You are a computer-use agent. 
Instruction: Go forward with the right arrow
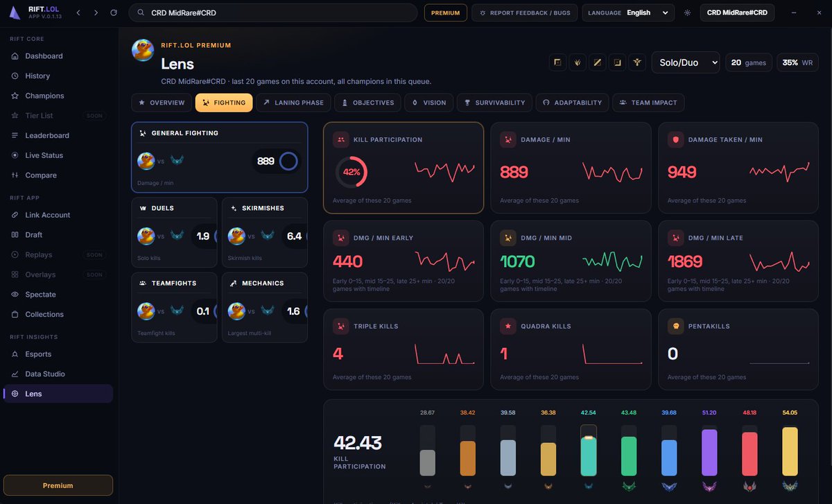(x=96, y=12)
